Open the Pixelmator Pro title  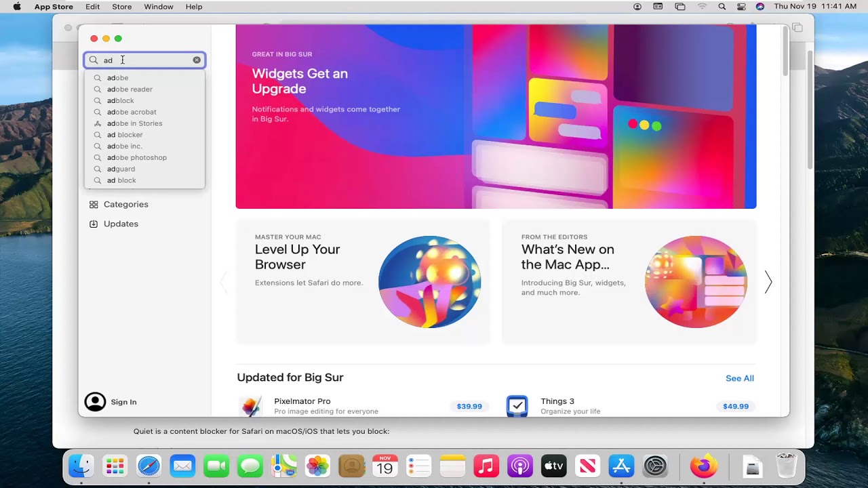(x=302, y=401)
